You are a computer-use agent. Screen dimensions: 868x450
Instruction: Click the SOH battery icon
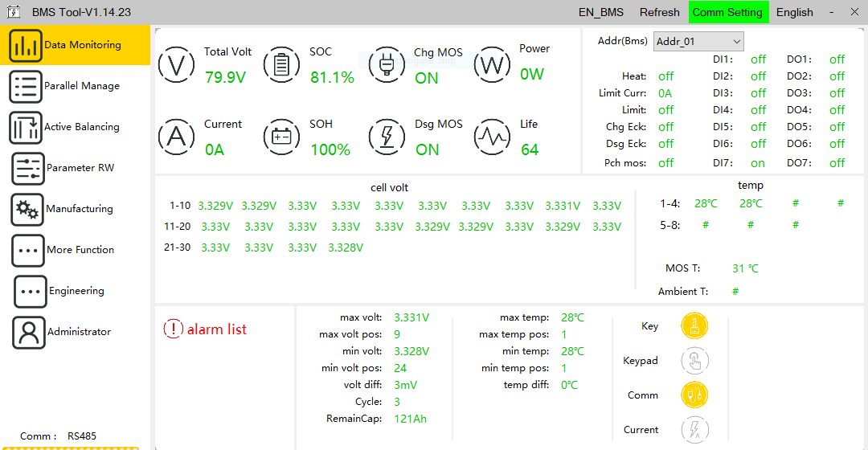[281, 136]
